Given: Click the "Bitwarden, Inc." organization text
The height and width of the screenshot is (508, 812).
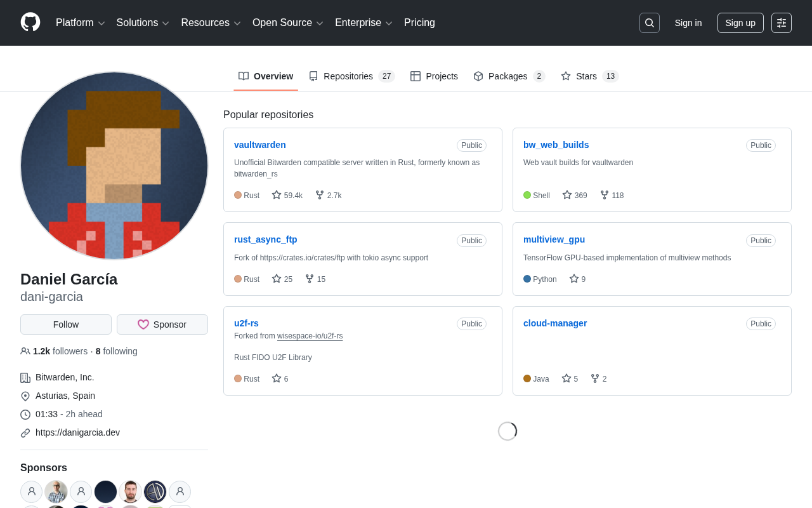Looking at the screenshot, I should point(65,377).
